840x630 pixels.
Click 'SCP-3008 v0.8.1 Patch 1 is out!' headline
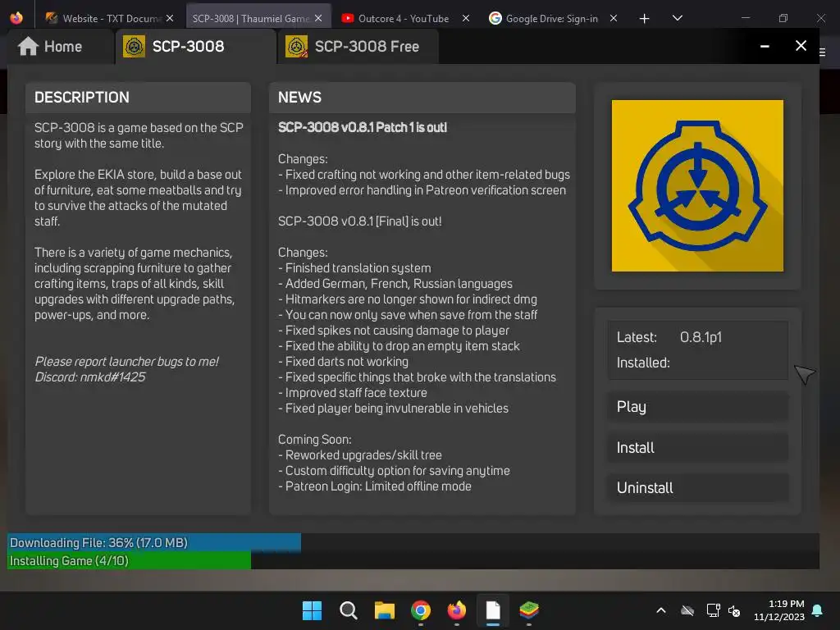coord(362,127)
